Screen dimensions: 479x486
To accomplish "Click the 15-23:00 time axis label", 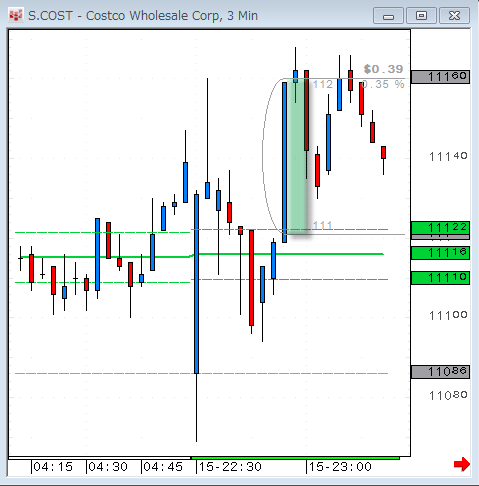I will pyautogui.click(x=340, y=467).
